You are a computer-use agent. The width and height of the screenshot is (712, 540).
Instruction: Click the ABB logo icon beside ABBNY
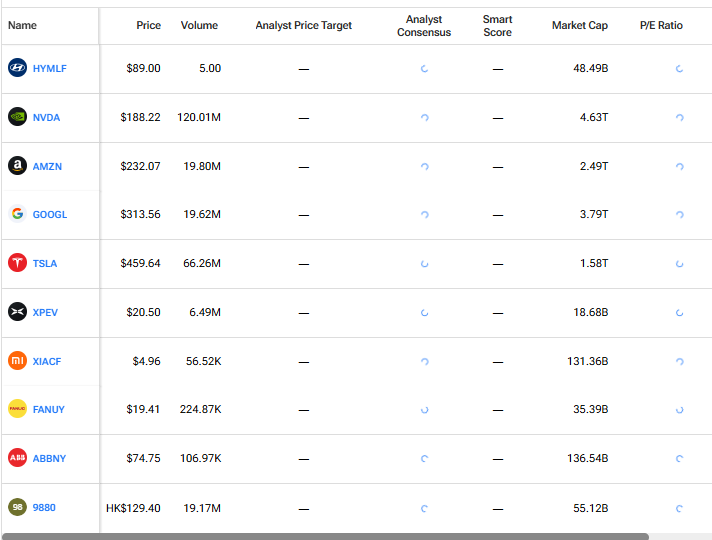pyautogui.click(x=17, y=458)
